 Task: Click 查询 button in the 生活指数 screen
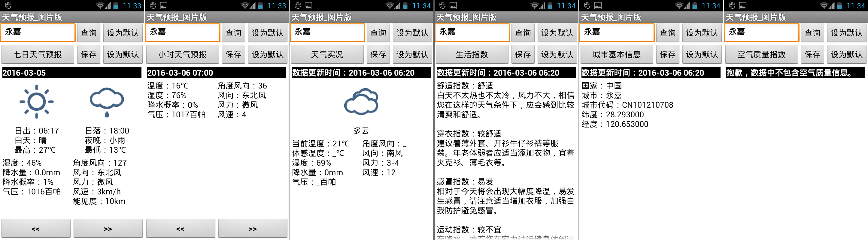(x=523, y=33)
